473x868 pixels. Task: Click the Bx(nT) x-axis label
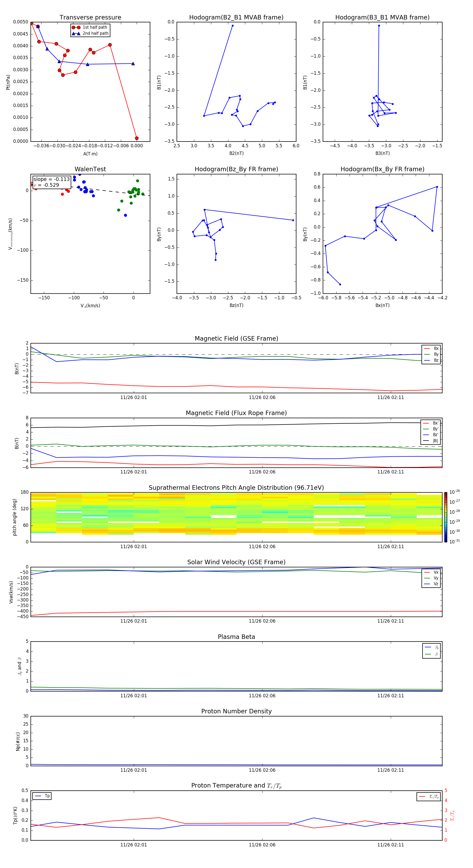tap(382, 305)
